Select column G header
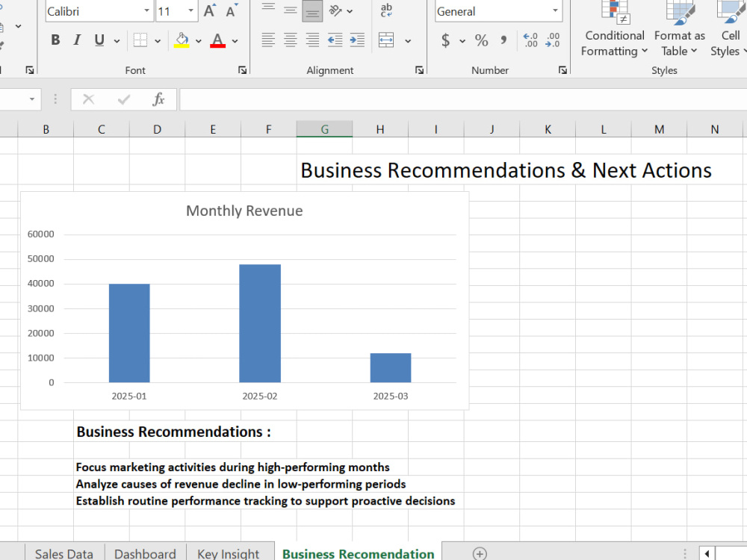 click(x=324, y=129)
